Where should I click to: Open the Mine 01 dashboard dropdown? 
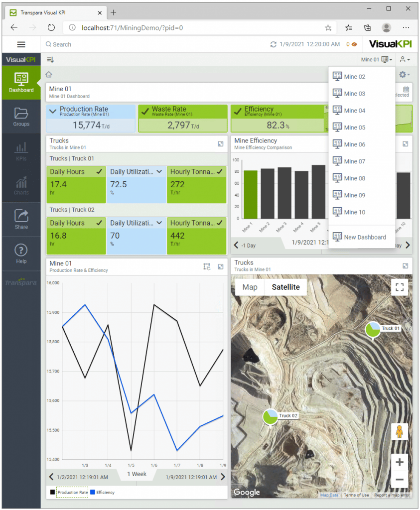pyautogui.click(x=376, y=60)
